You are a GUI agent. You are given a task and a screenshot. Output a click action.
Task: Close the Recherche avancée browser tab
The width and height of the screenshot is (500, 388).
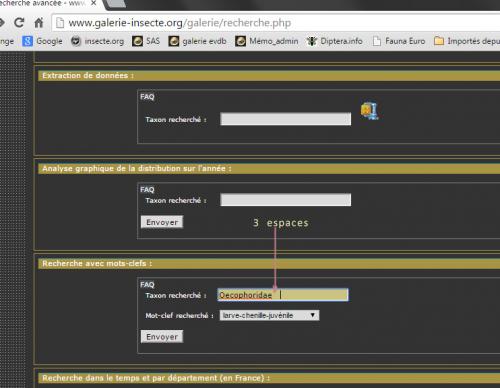94,3
